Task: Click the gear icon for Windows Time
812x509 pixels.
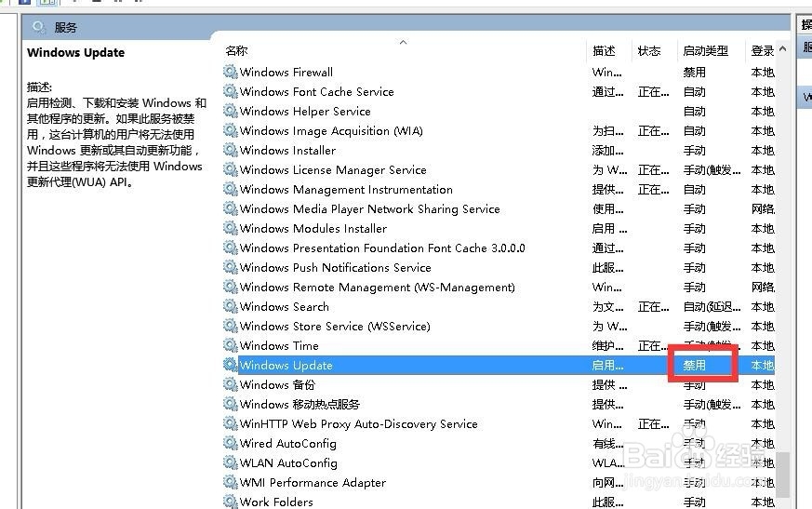Action: coord(231,345)
